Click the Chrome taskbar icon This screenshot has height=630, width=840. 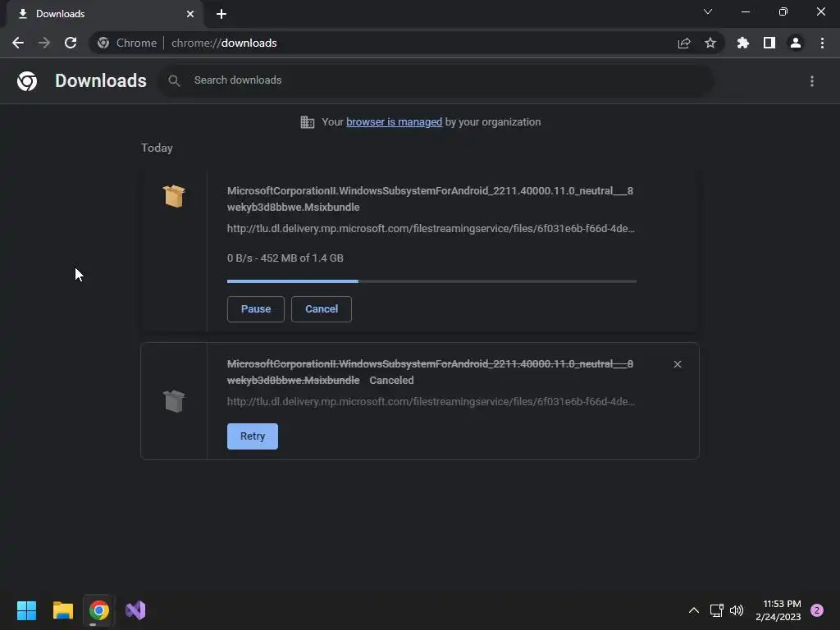(x=99, y=610)
